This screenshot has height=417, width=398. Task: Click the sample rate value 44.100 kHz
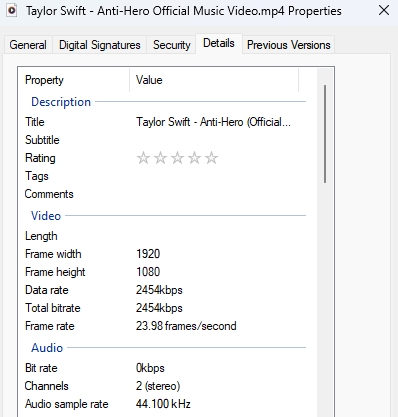point(163,404)
